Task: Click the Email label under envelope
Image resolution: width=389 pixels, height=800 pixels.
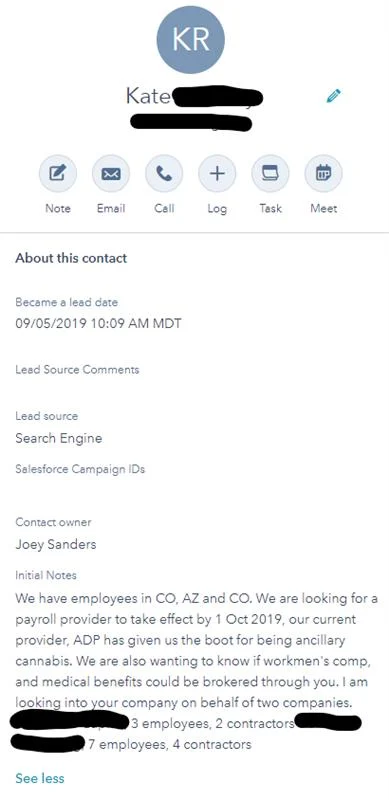Action: tap(111, 208)
